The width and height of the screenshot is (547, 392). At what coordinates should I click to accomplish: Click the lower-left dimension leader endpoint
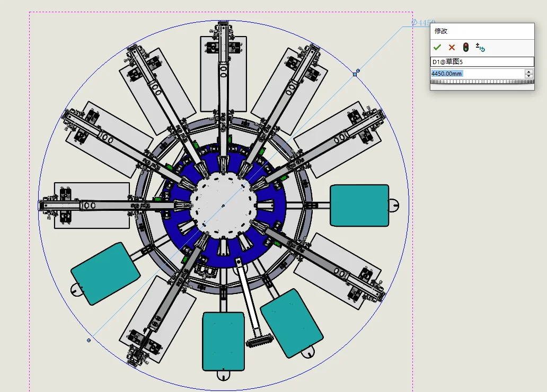tap(89, 340)
